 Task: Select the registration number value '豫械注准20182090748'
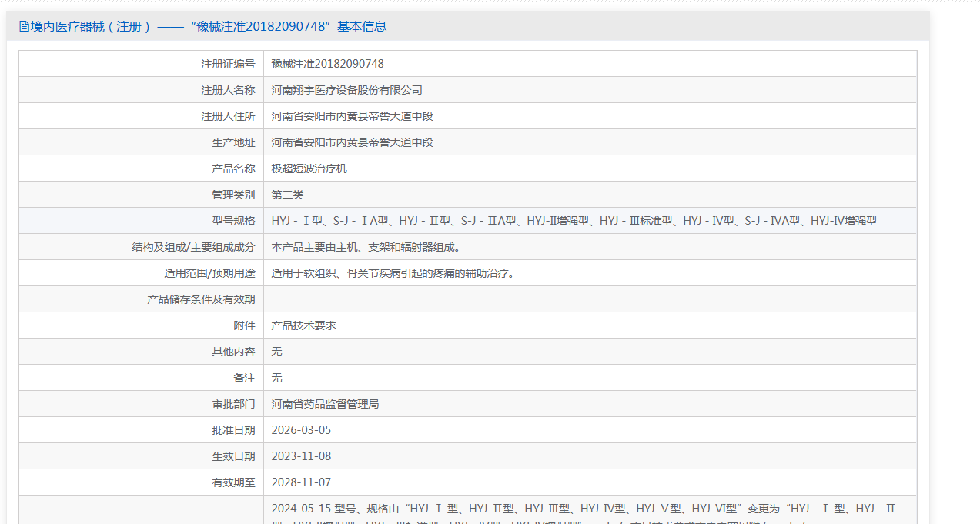(x=328, y=64)
